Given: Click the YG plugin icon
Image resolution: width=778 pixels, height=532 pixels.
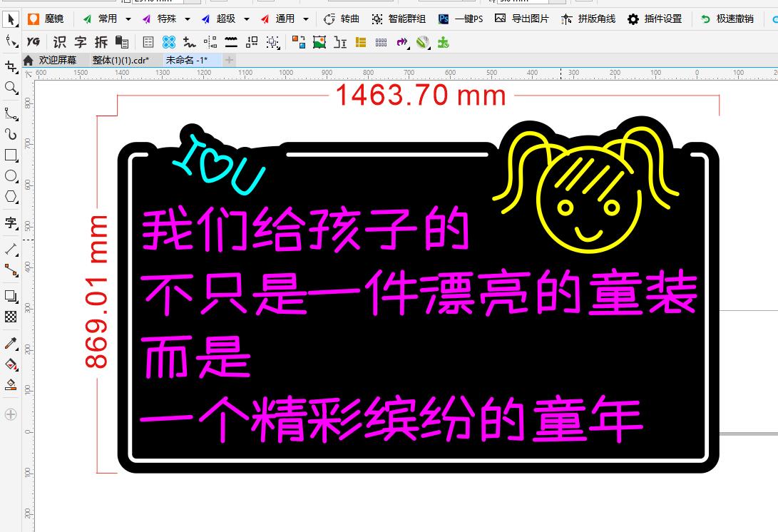Looking at the screenshot, I should [34, 42].
